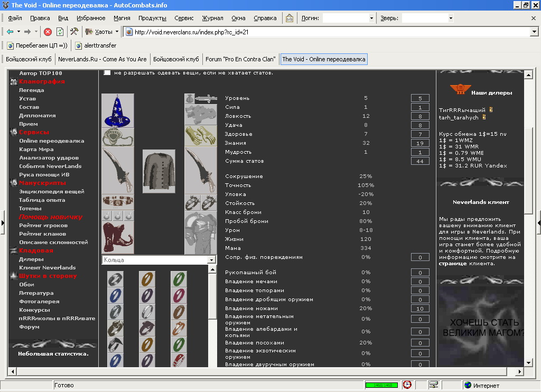Viewport: 541px width, 392px height.
Task: Pick the green ring at top of list
Action: [179, 279]
